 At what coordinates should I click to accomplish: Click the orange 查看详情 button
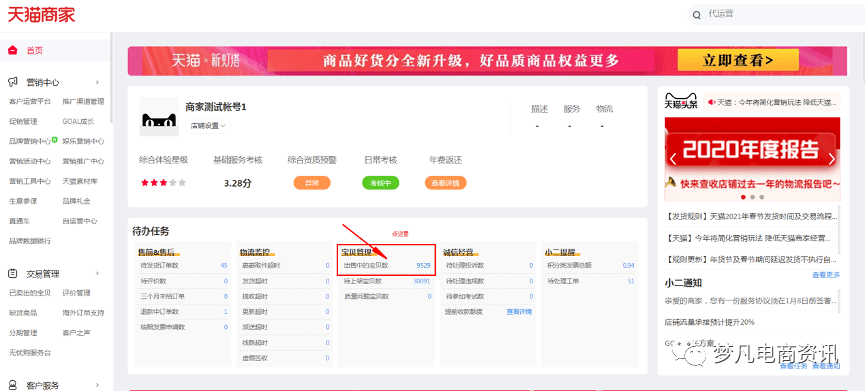(x=445, y=183)
